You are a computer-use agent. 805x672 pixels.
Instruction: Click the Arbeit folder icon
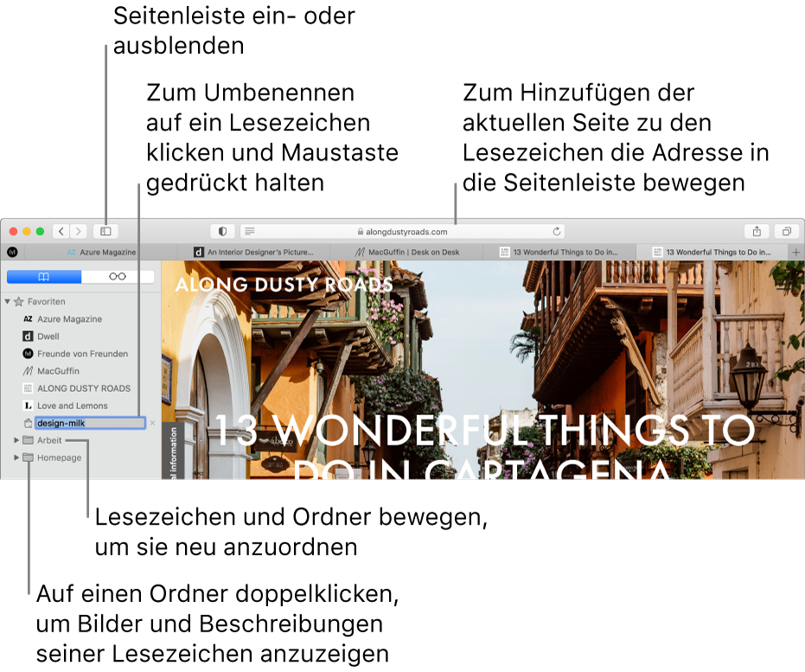tap(29, 440)
